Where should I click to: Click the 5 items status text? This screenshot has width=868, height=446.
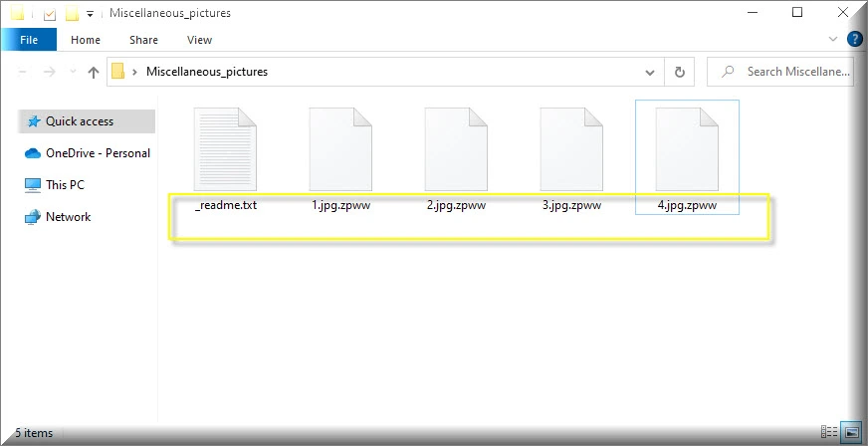coord(34,433)
